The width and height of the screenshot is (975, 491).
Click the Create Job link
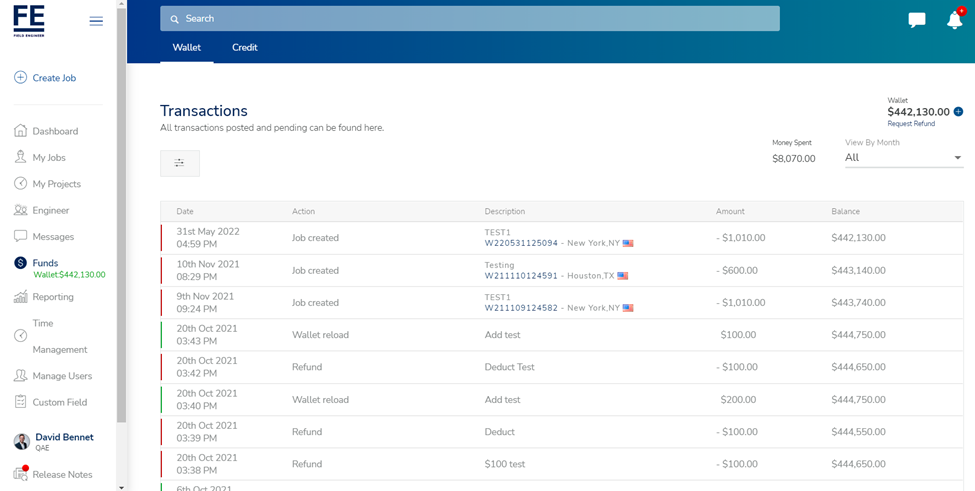point(54,78)
